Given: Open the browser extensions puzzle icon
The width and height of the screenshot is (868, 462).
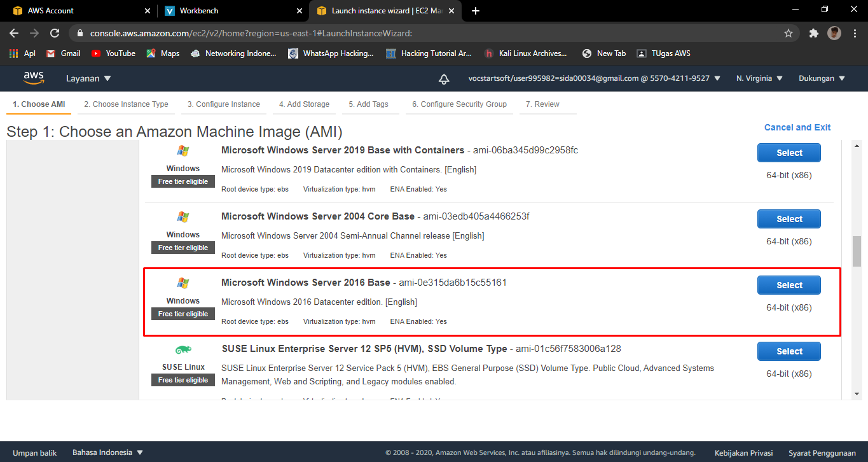Looking at the screenshot, I should click(x=813, y=33).
